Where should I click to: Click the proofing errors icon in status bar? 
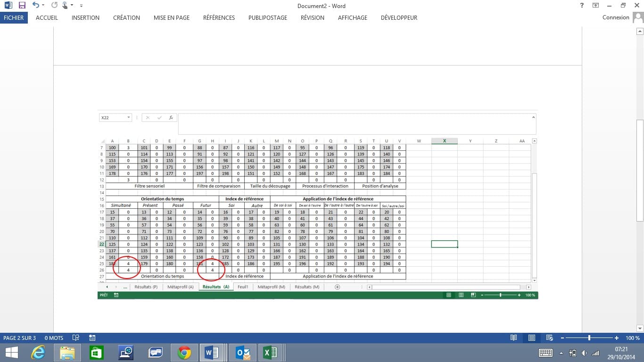click(x=75, y=338)
